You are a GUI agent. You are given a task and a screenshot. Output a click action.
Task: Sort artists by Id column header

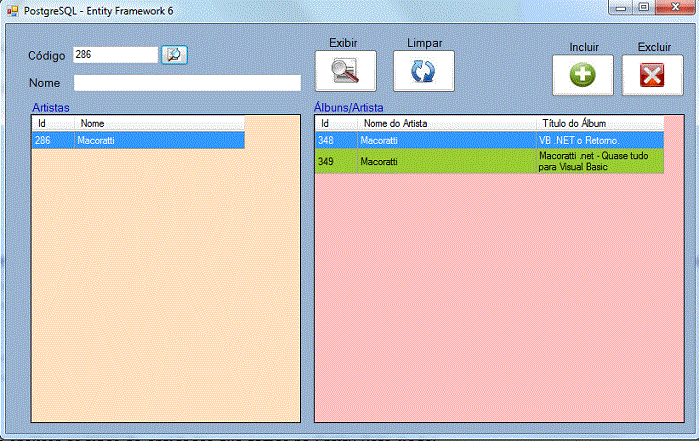point(52,124)
